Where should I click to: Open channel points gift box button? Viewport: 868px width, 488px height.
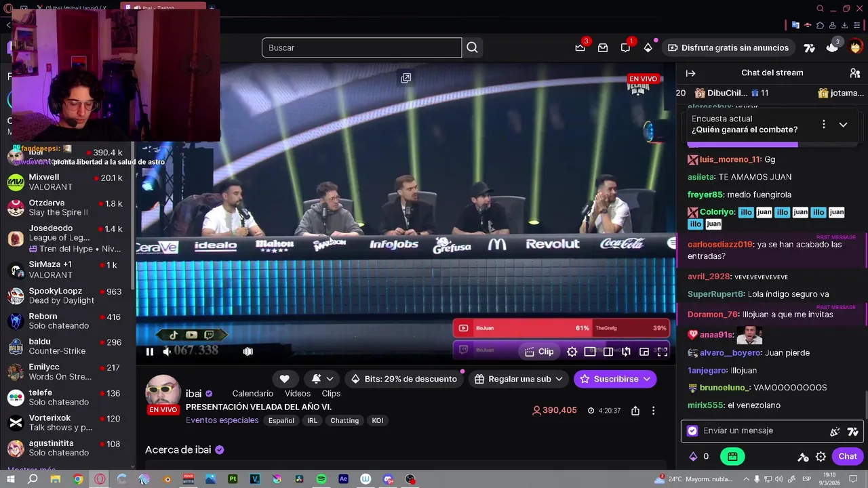tap(732, 457)
